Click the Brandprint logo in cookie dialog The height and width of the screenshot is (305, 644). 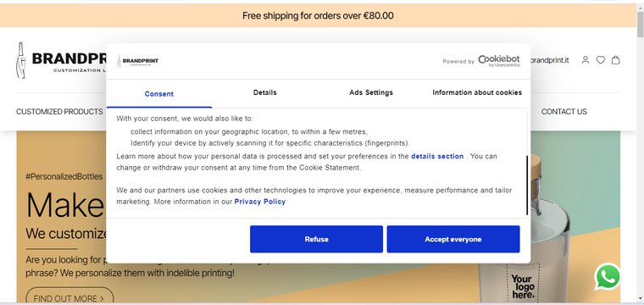[137, 61]
